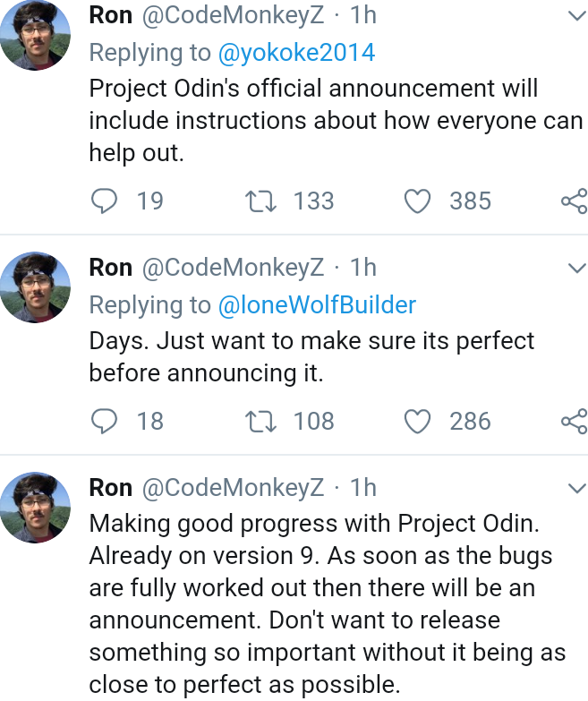Viewport: 588px width, 701px height.
Task: Open the @yokoke2014 profile link
Action: point(296,53)
